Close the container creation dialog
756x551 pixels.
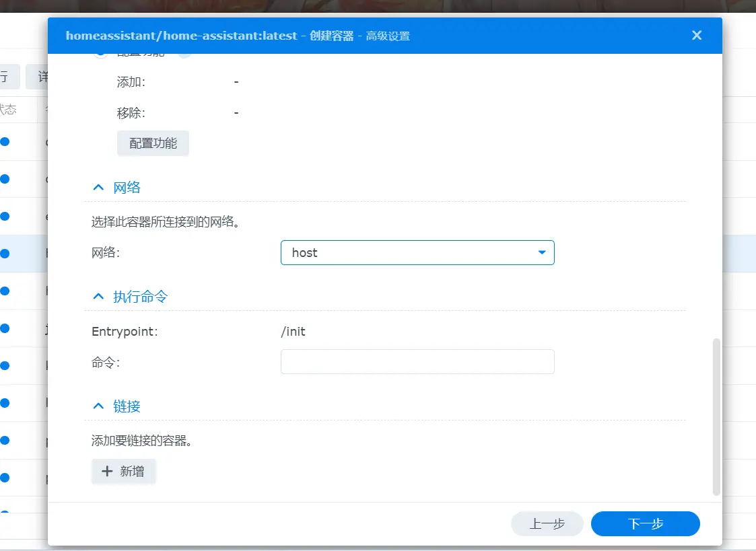696,35
